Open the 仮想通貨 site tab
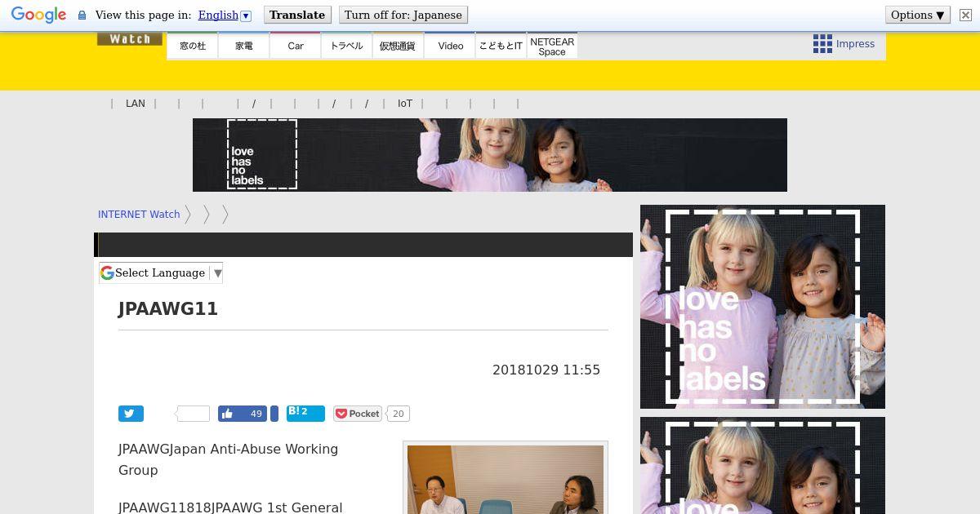Viewport: 980px width, 514px height. pos(398,46)
